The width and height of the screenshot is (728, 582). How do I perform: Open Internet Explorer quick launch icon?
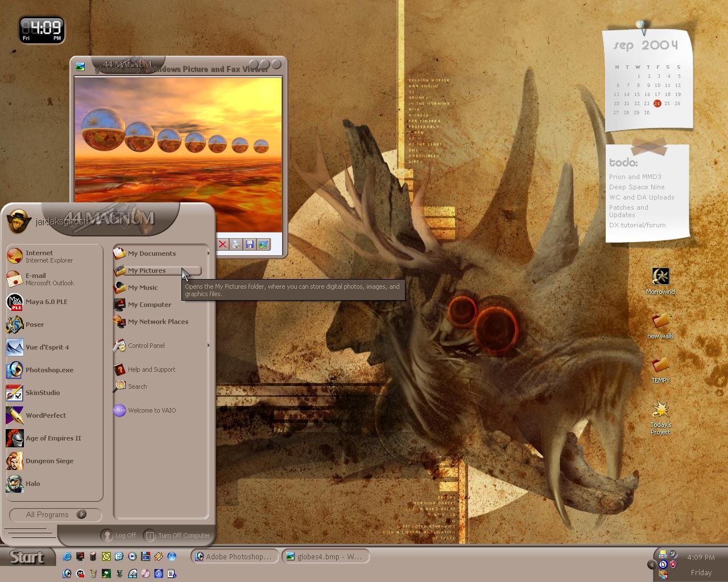(x=67, y=556)
